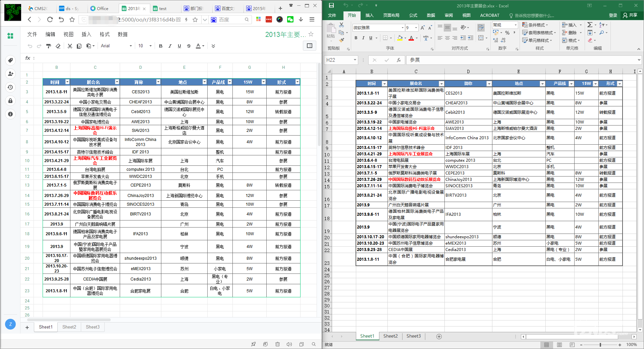The image size is (644, 349).
Task: Expand the 地点 filter dropdown in Excel
Action: pyautogui.click(x=542, y=84)
